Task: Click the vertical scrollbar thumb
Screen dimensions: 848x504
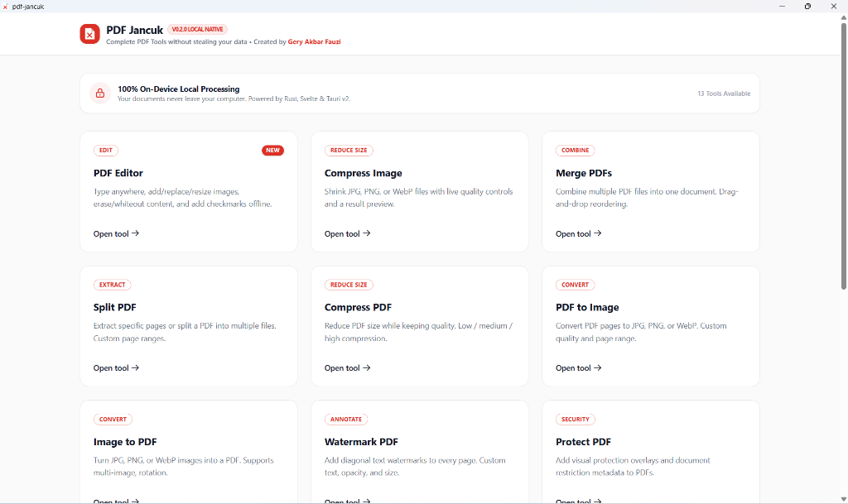Action: pos(844,156)
